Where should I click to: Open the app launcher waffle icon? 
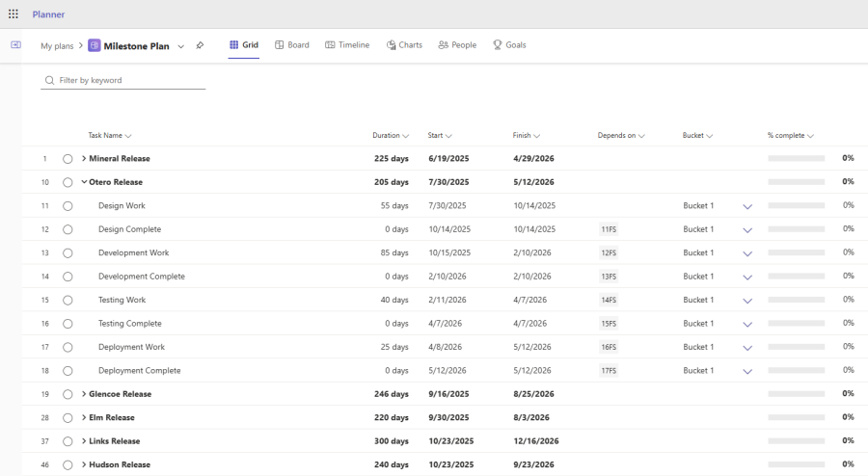(x=14, y=13)
